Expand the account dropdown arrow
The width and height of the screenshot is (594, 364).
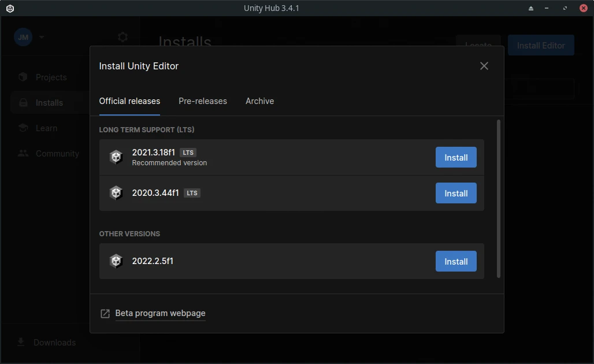pos(42,37)
